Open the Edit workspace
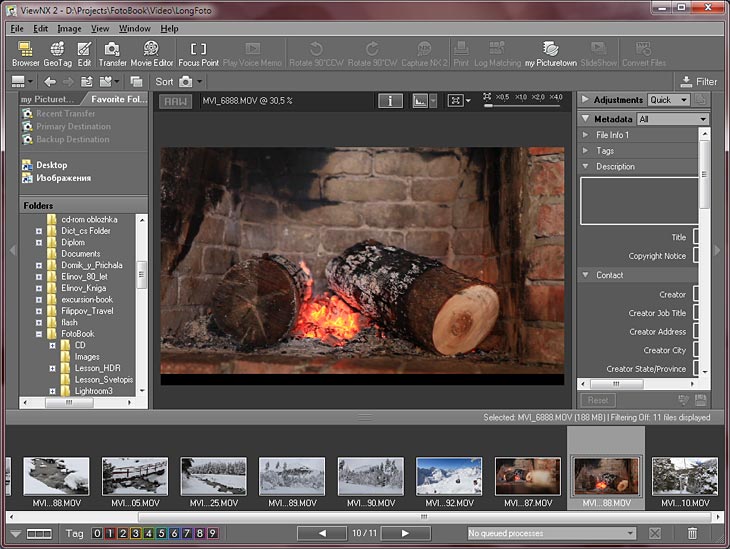 (x=84, y=54)
